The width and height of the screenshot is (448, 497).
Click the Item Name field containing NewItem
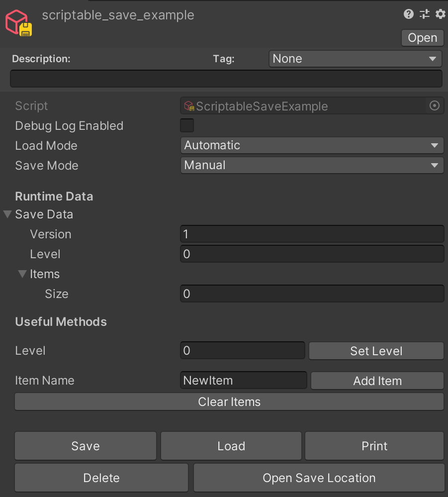click(x=243, y=381)
